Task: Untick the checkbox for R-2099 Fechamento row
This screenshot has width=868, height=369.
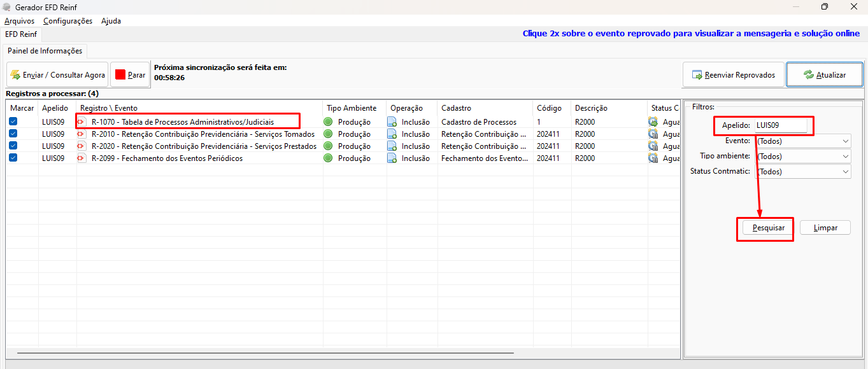Action: pos(13,158)
